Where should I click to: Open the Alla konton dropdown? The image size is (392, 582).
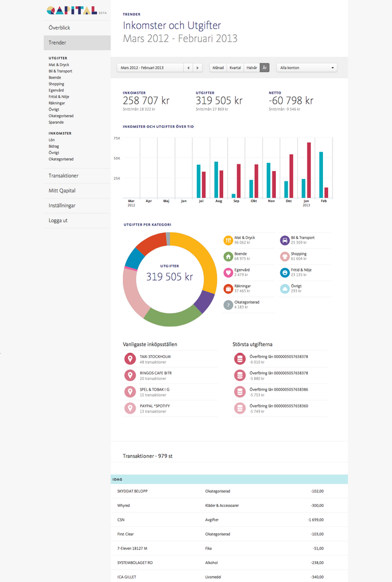tap(307, 67)
